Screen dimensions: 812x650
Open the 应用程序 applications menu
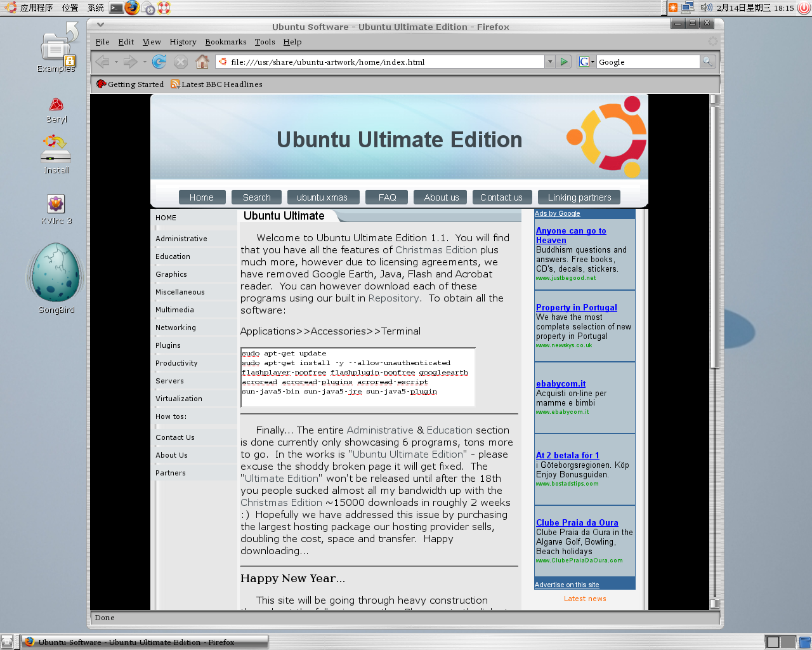36,8
